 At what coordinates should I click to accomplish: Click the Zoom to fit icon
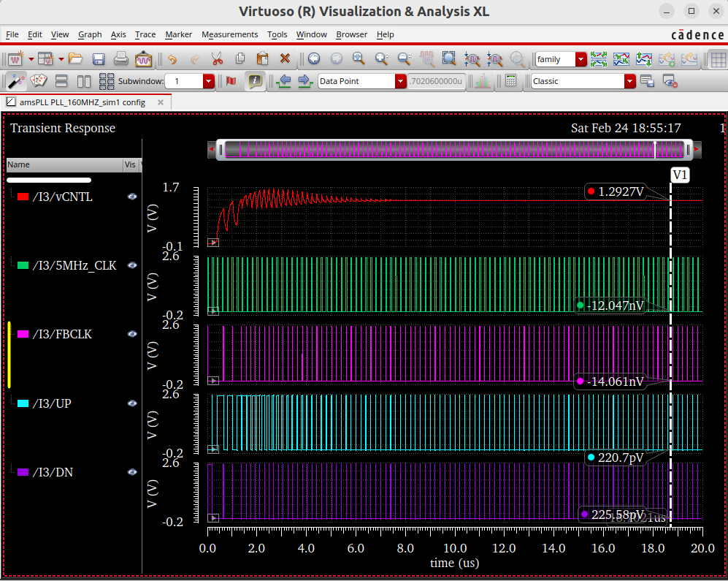point(449,59)
